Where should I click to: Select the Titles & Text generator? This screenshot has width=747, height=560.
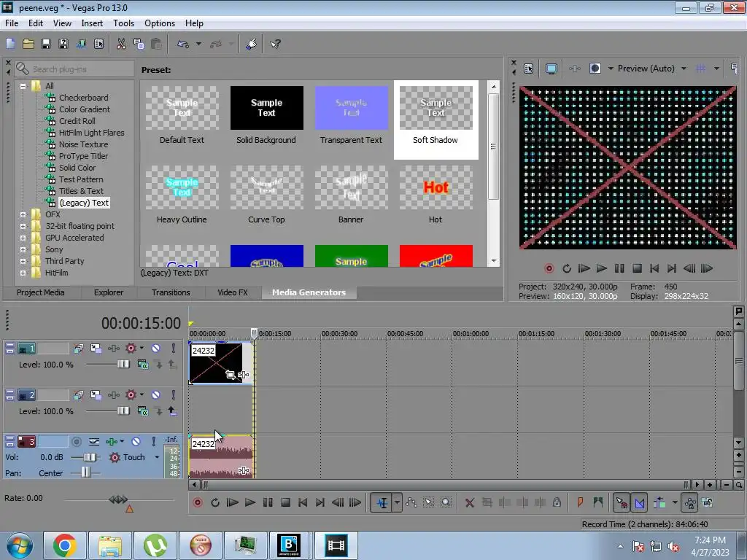81,191
